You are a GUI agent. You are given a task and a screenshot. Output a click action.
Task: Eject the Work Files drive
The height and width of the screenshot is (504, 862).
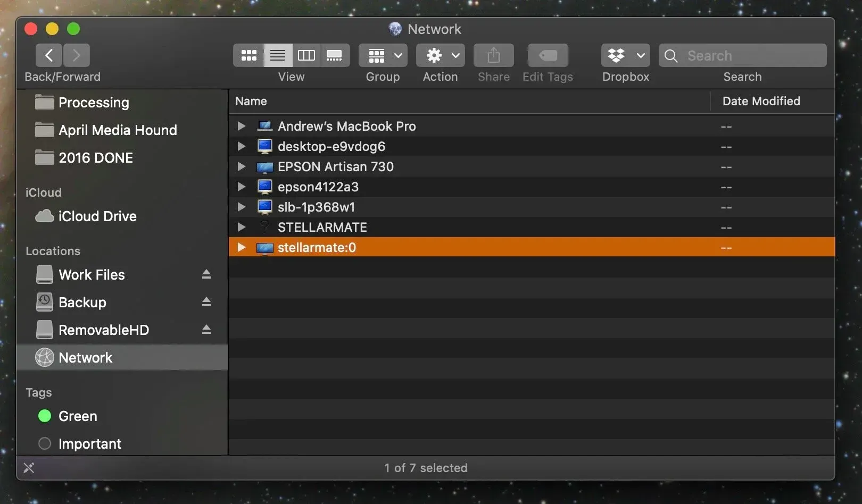tap(206, 275)
